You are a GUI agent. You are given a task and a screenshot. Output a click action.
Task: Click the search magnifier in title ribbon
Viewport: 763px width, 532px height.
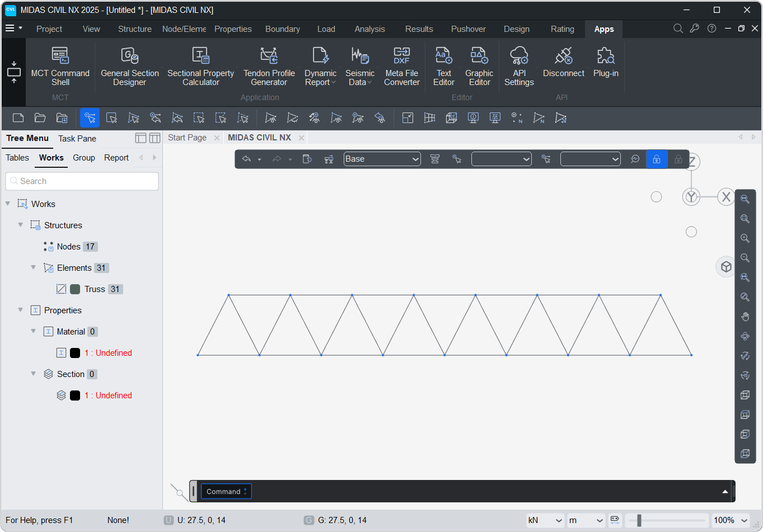click(678, 29)
